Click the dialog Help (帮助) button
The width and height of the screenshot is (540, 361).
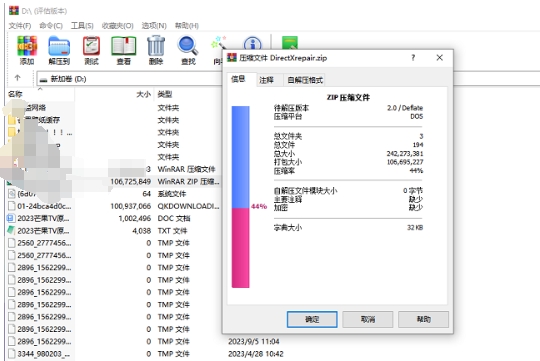coord(424,319)
